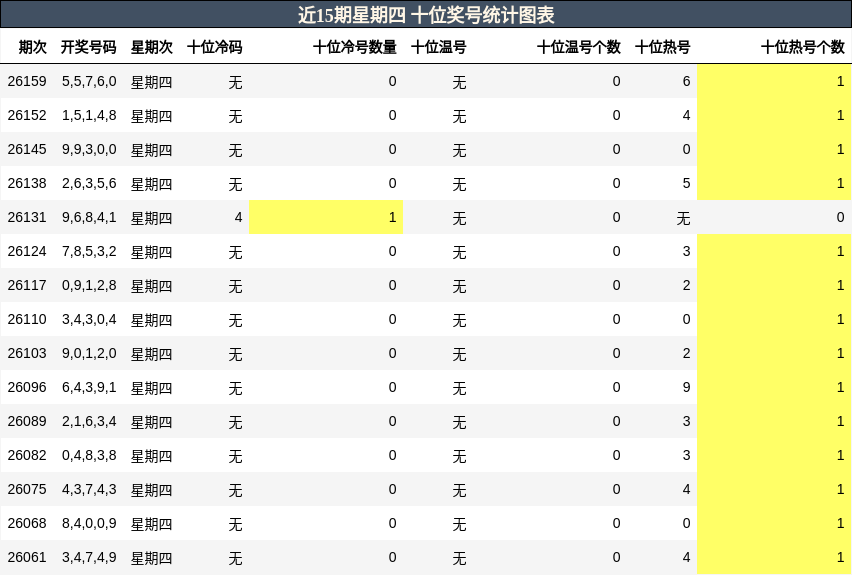Select the 星期次 column header

pyautogui.click(x=152, y=47)
